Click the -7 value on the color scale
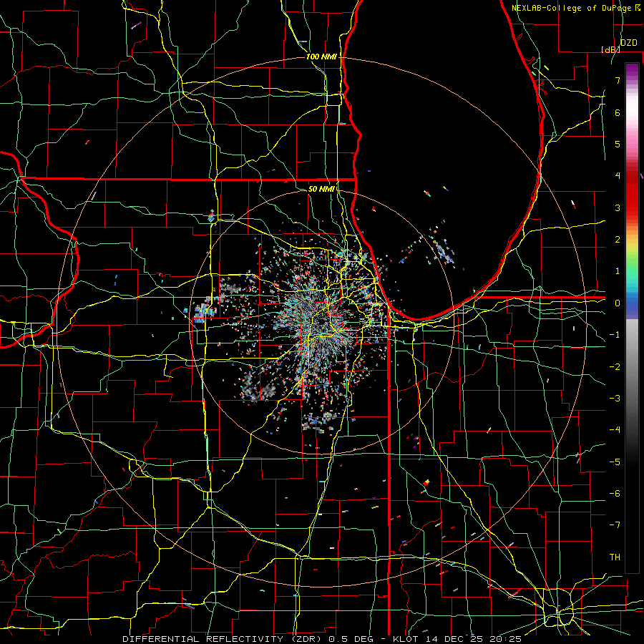This screenshot has height=644, width=644. 615,525
